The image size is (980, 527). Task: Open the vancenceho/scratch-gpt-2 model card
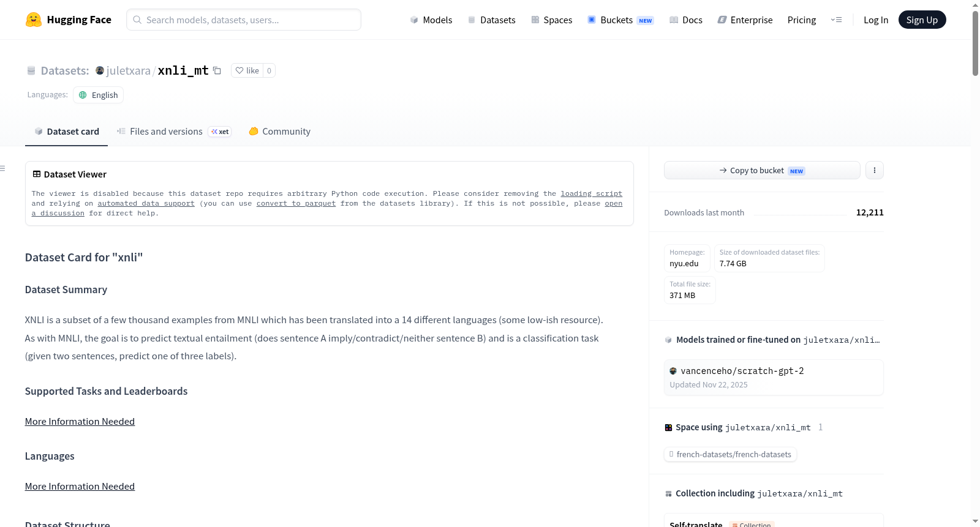point(774,377)
